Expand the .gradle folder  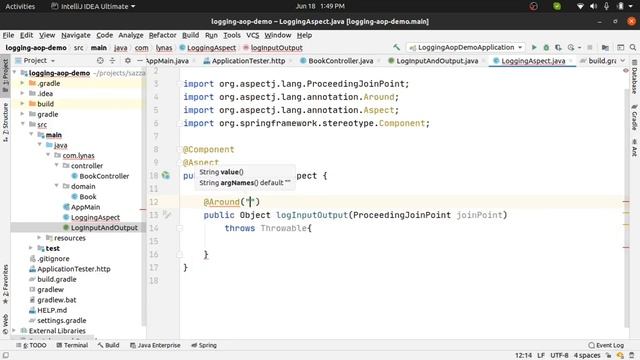coord(22,83)
